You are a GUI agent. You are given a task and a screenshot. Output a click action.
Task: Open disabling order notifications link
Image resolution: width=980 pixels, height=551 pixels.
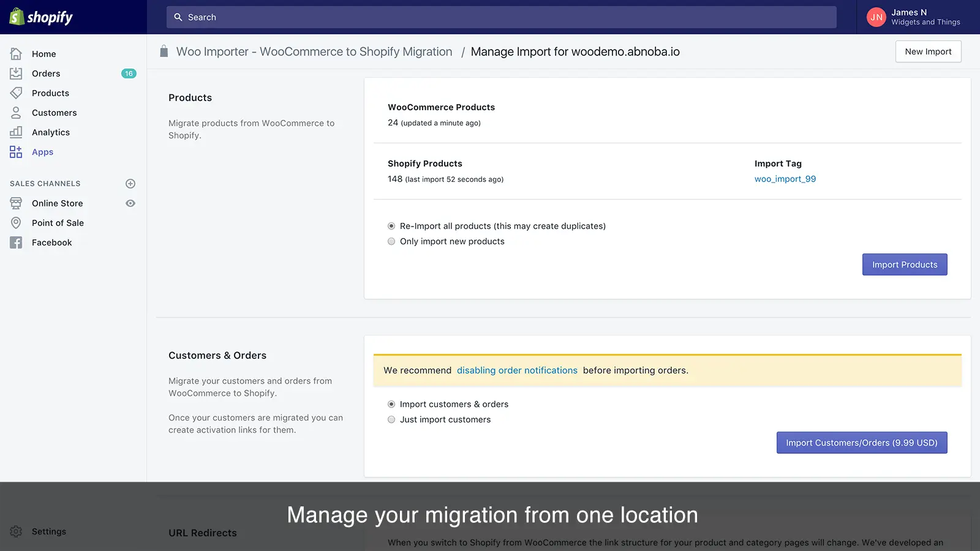pos(517,370)
